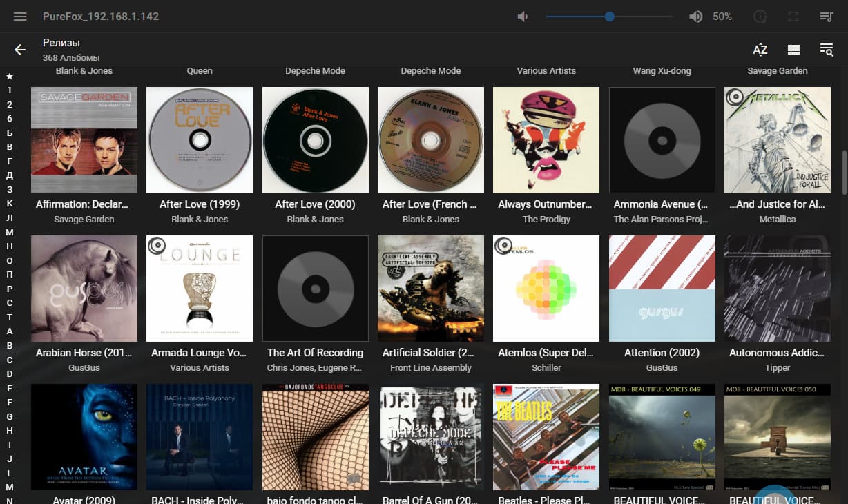
Task: Click The Prodigy artist link
Action: (x=546, y=220)
